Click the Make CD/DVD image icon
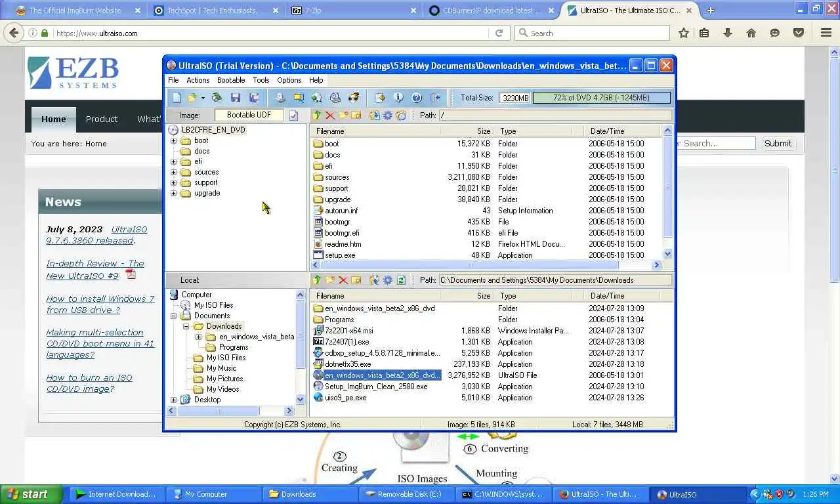 click(280, 98)
